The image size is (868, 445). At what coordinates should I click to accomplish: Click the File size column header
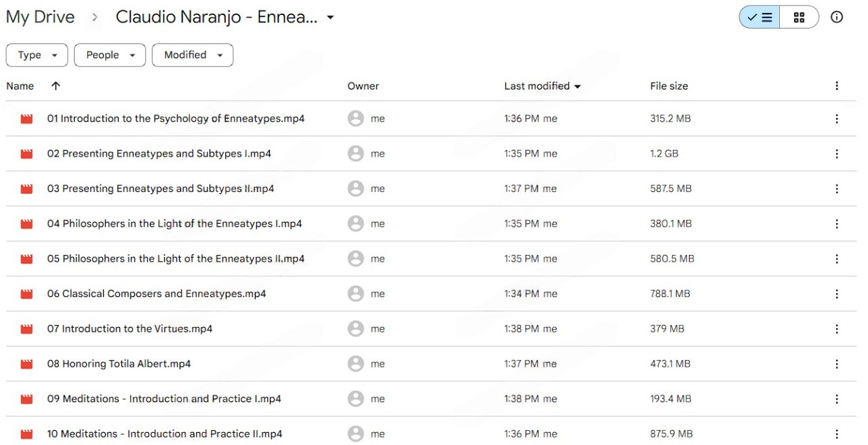[x=669, y=86]
